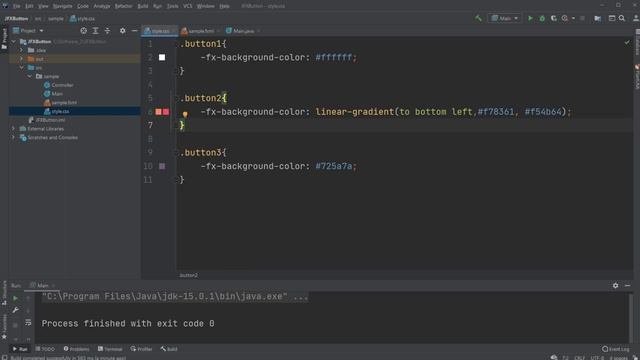This screenshot has height=360, width=640.
Task: Fold the .button1 CSS block
Action: coord(177,44)
